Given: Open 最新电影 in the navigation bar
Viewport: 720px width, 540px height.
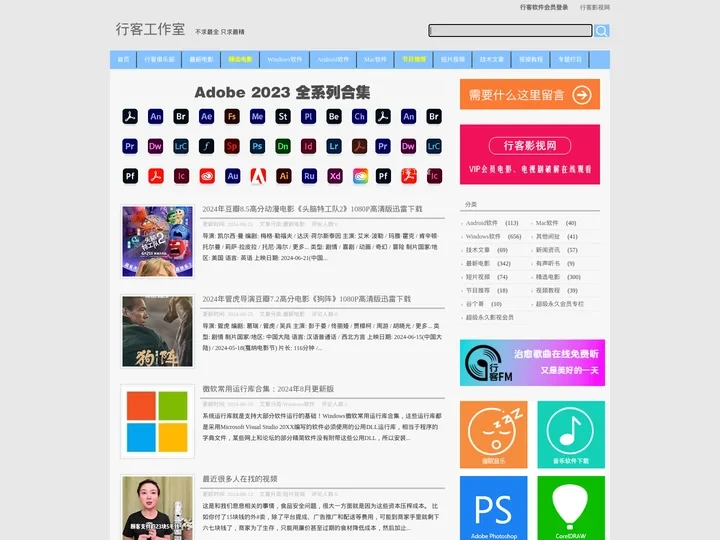Looking at the screenshot, I should coord(201,60).
